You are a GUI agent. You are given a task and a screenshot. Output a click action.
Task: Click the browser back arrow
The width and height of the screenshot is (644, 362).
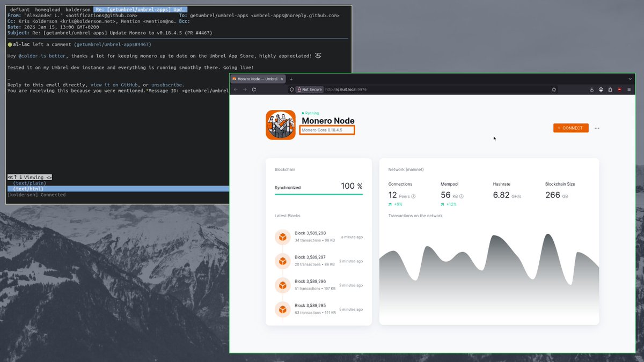(236, 90)
